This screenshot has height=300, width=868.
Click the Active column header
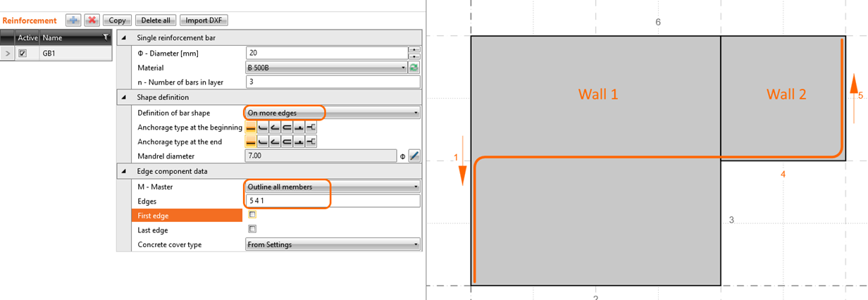[27, 37]
